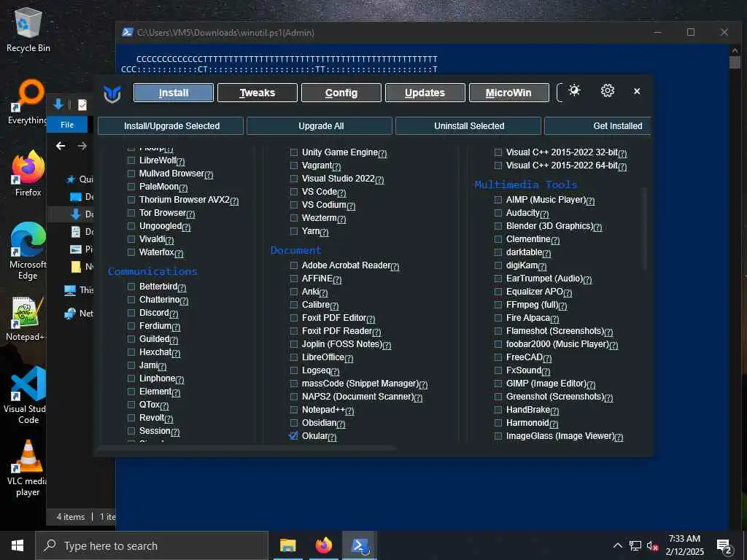Select Network in File Explorer sidebar
The height and width of the screenshot is (560, 747).
pos(79,314)
